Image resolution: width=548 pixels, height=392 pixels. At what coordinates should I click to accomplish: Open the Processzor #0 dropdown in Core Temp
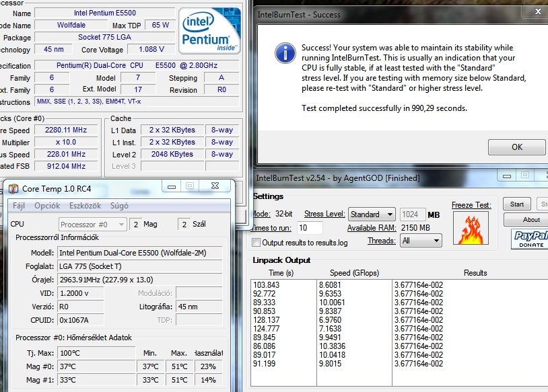(x=93, y=225)
